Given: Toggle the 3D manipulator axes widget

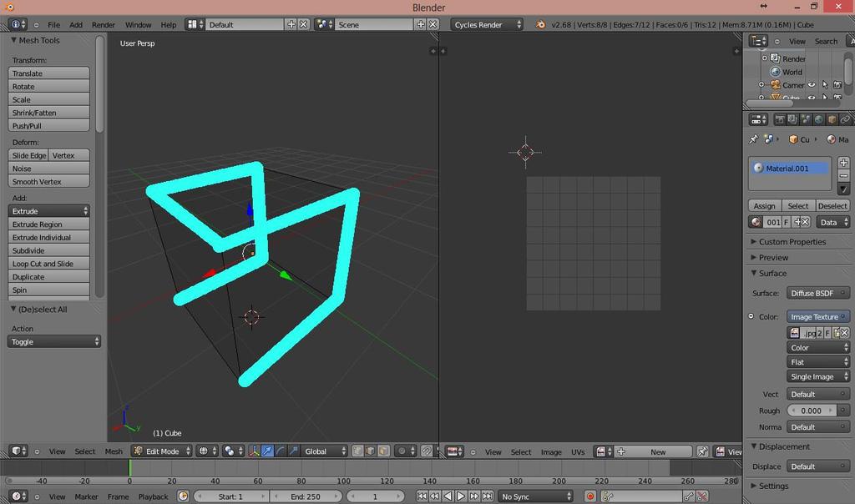Looking at the screenshot, I should (254, 451).
